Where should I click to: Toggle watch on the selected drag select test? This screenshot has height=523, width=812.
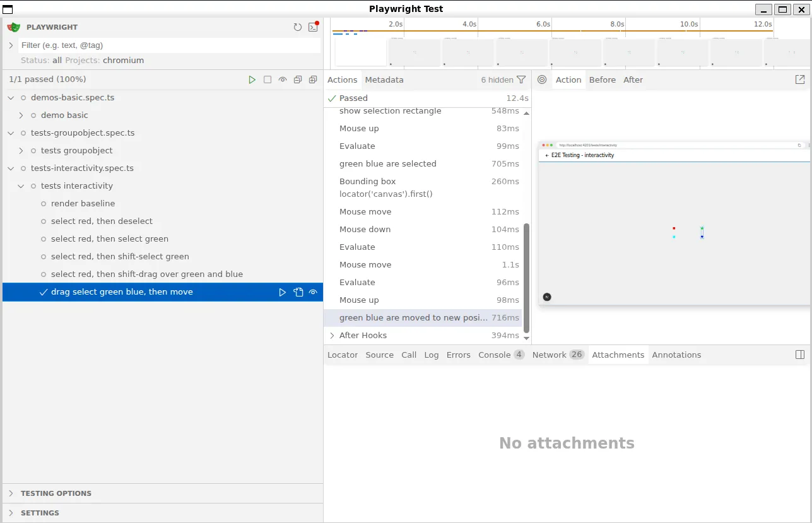tap(313, 292)
